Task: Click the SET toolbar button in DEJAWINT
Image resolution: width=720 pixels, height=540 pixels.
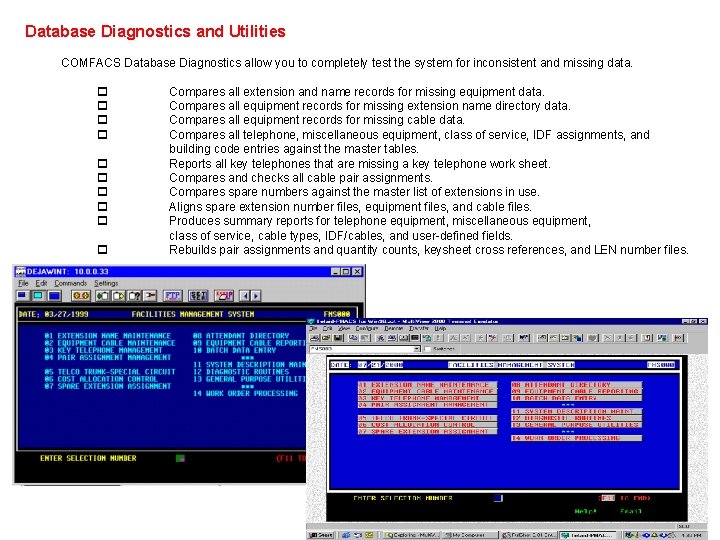Action: click(198, 296)
